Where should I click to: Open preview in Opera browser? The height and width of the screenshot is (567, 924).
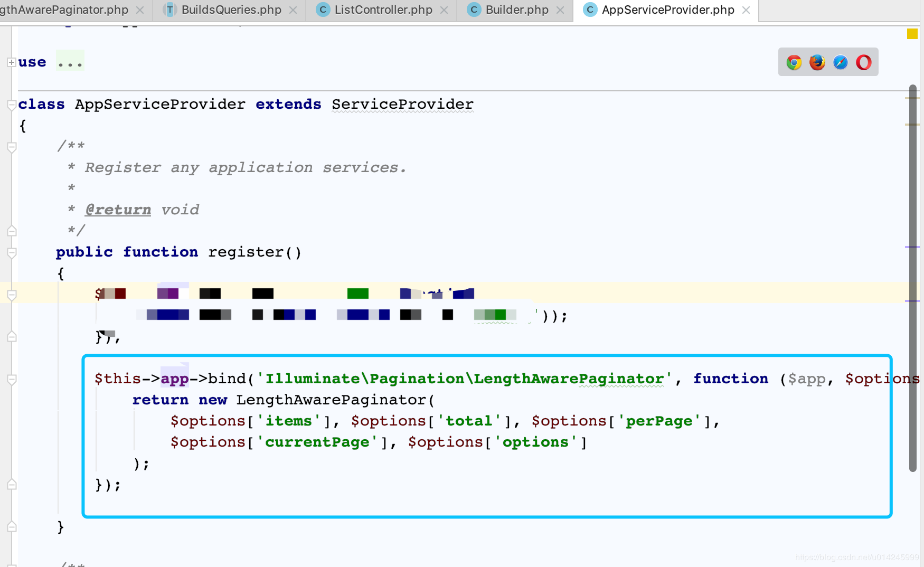point(864,62)
